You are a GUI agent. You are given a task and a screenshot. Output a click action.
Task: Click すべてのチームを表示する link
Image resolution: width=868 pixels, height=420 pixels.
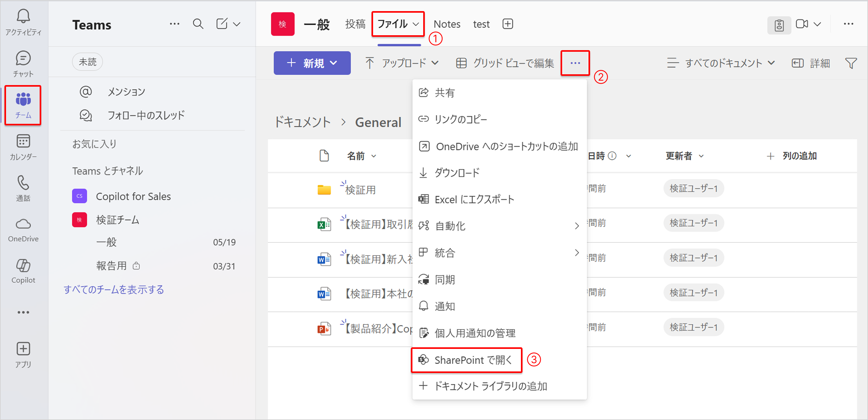114,289
